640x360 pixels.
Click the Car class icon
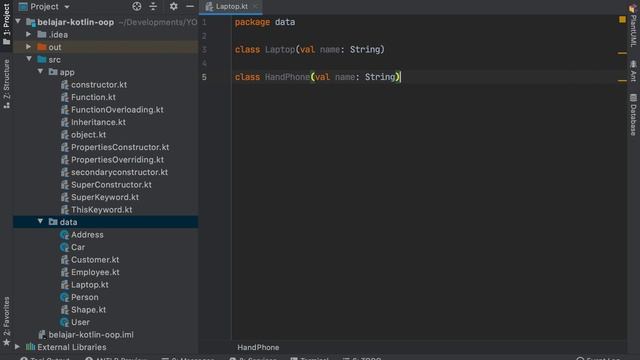point(64,247)
